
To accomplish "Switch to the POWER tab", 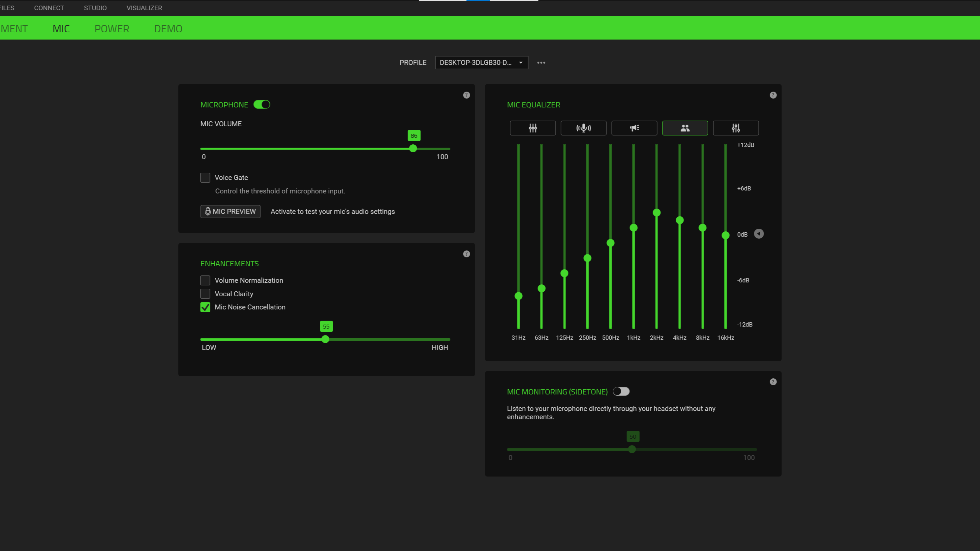I will [x=112, y=29].
